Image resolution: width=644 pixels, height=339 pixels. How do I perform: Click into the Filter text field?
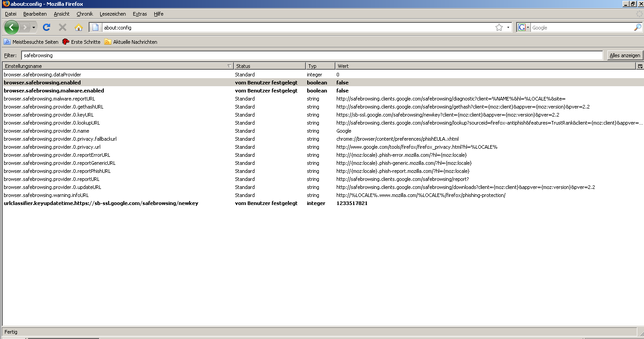[312, 55]
